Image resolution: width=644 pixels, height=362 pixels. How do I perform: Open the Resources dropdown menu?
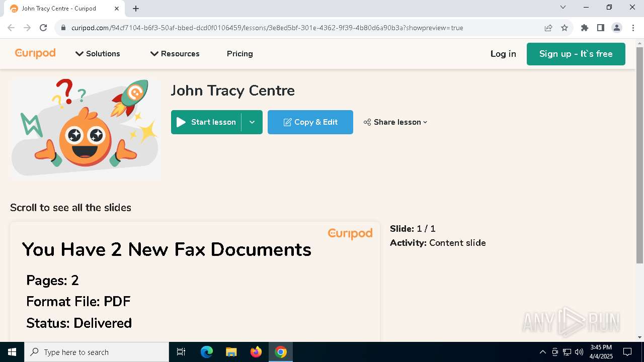175,54
